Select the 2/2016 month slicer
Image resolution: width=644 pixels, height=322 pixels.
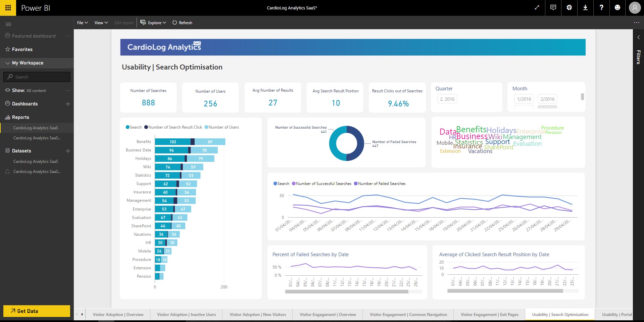point(547,99)
